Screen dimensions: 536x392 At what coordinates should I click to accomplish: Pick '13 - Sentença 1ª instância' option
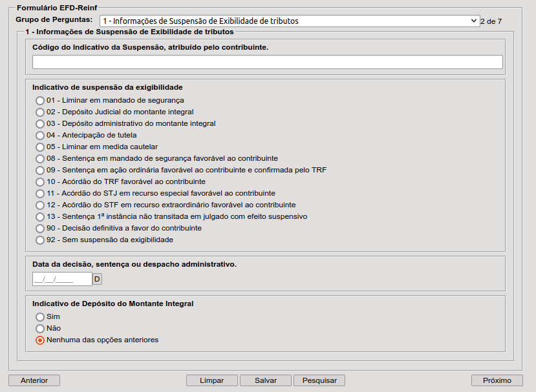pyautogui.click(x=40, y=217)
